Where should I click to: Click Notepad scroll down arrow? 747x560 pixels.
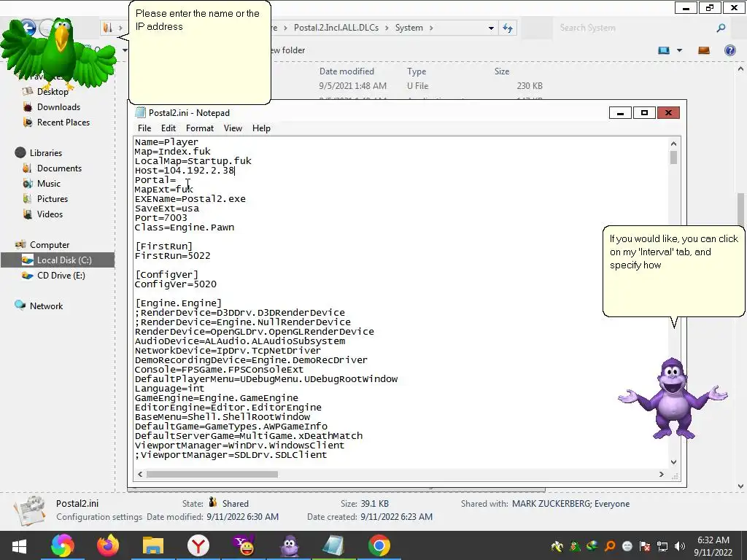[x=673, y=462]
